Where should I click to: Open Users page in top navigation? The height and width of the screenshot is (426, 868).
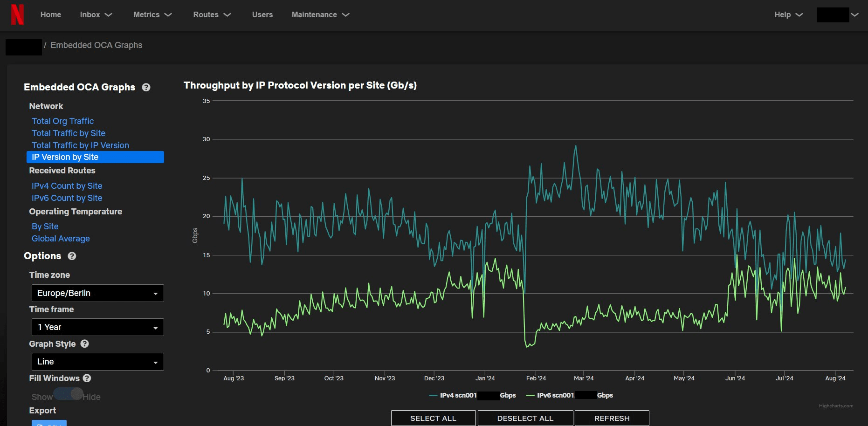(x=262, y=15)
